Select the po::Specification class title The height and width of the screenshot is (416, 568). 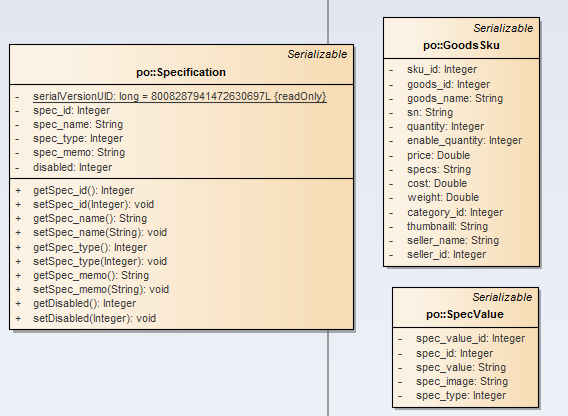coord(181,72)
